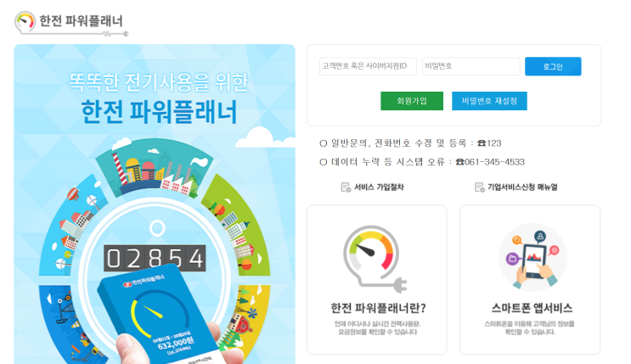Focus the 고객번호 혹은 사이버지점ID field

(368, 66)
